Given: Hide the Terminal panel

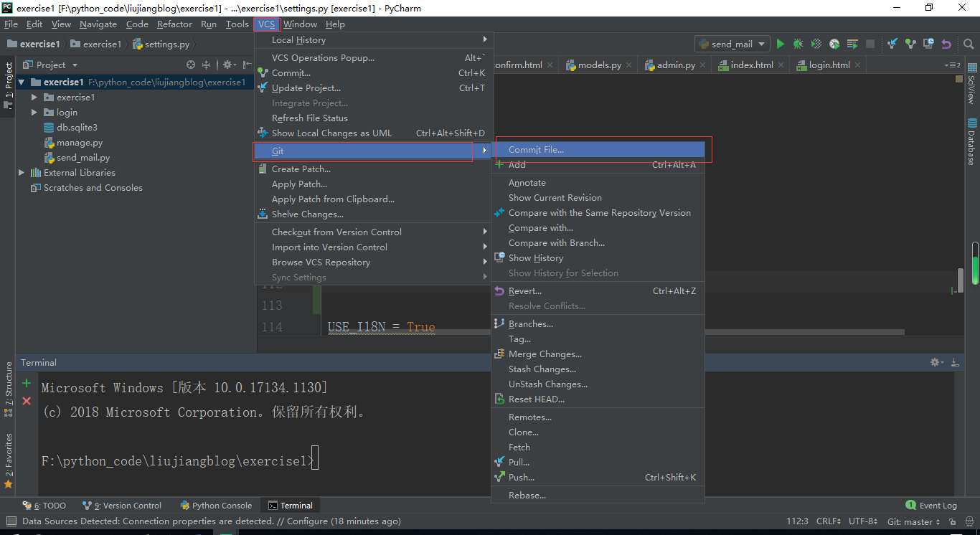Looking at the screenshot, I should point(955,363).
